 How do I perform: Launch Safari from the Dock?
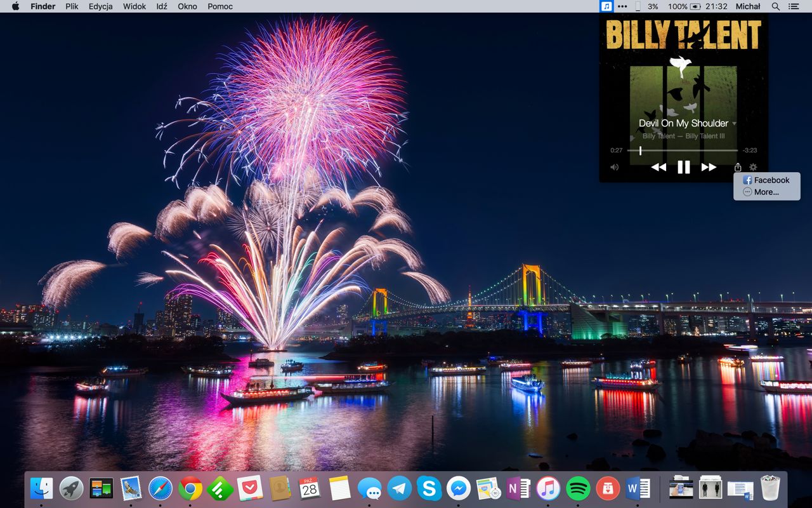pyautogui.click(x=160, y=488)
